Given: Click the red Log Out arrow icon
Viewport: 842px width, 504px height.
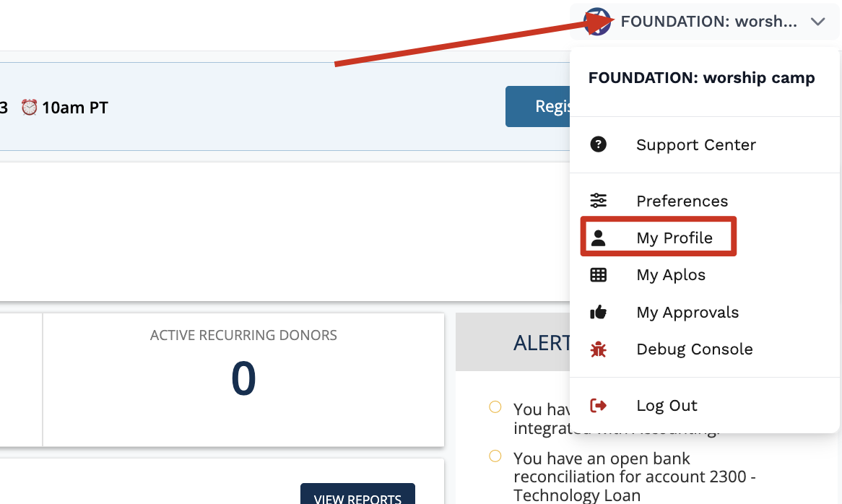Looking at the screenshot, I should (x=598, y=406).
